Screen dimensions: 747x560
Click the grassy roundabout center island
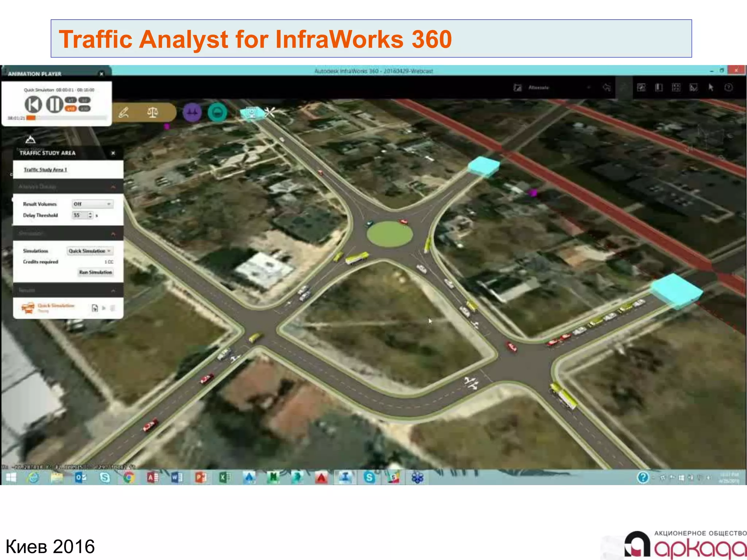pyautogui.click(x=389, y=234)
